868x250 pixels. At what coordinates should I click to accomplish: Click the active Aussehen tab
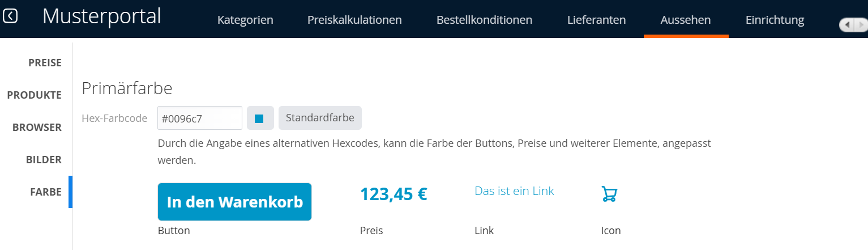pos(686,20)
